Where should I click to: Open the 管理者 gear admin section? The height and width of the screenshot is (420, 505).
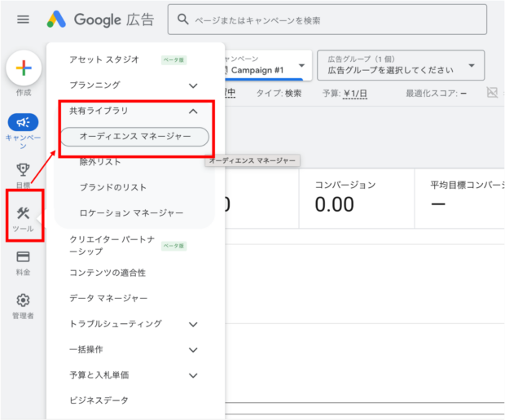point(23,300)
